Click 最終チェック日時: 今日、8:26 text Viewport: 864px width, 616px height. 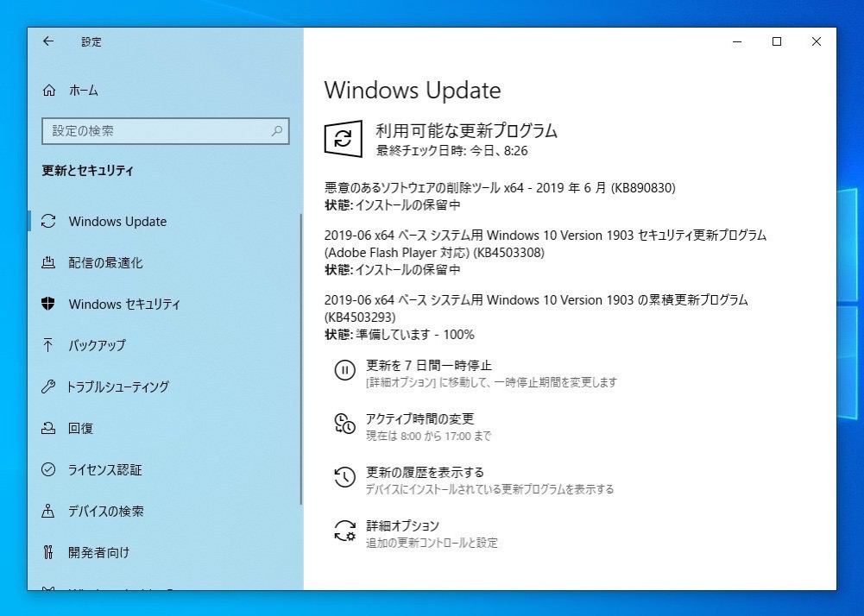(x=451, y=151)
